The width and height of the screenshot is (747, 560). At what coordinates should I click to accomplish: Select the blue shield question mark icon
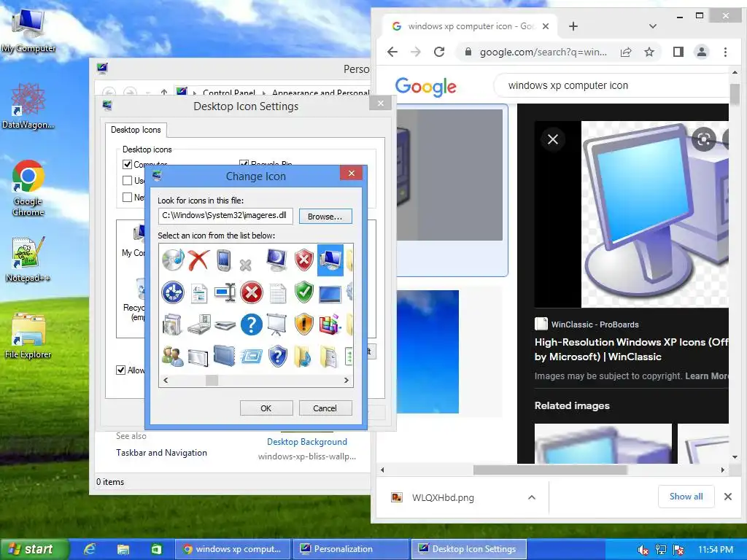(278, 356)
